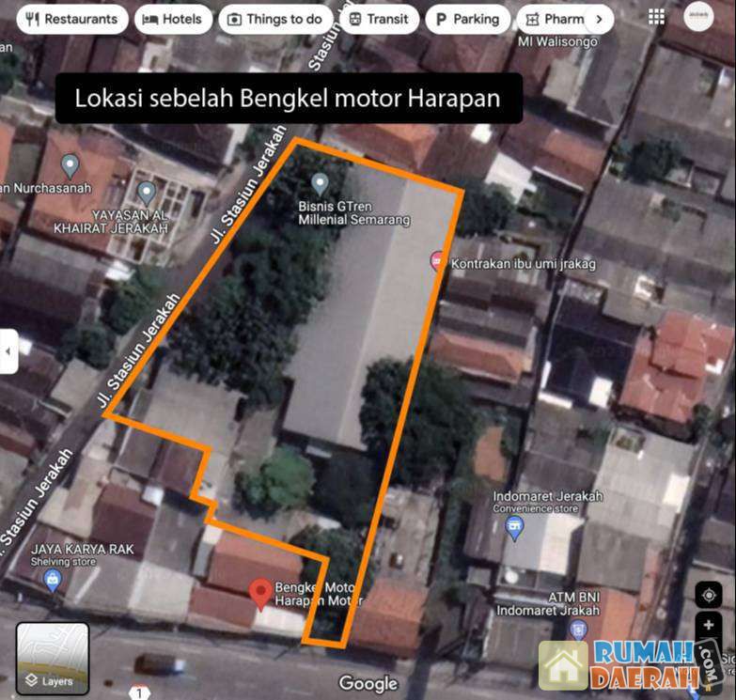Show Transit places chip
Image resolution: width=736 pixels, height=700 pixels.
click(x=379, y=19)
